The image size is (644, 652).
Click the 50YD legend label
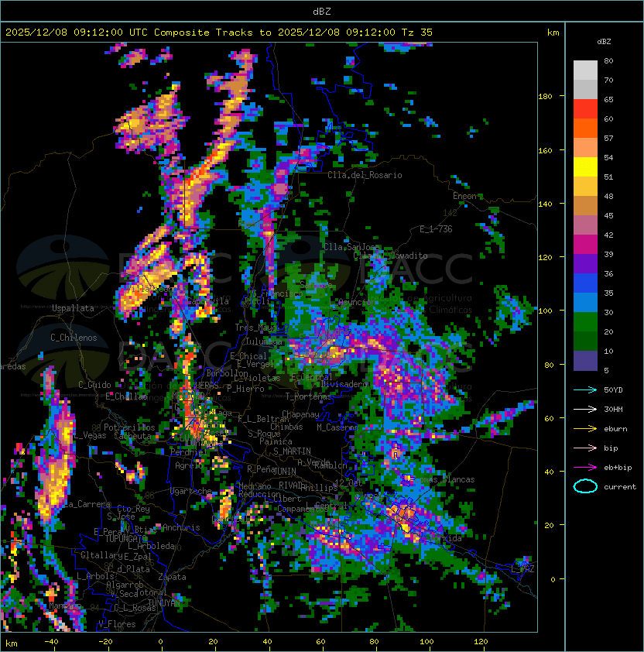(613, 389)
